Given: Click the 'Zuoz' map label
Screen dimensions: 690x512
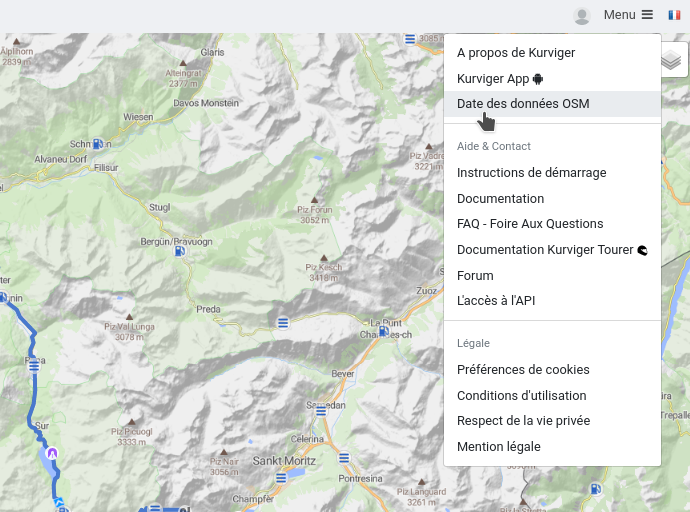Looking at the screenshot, I should (426, 291).
